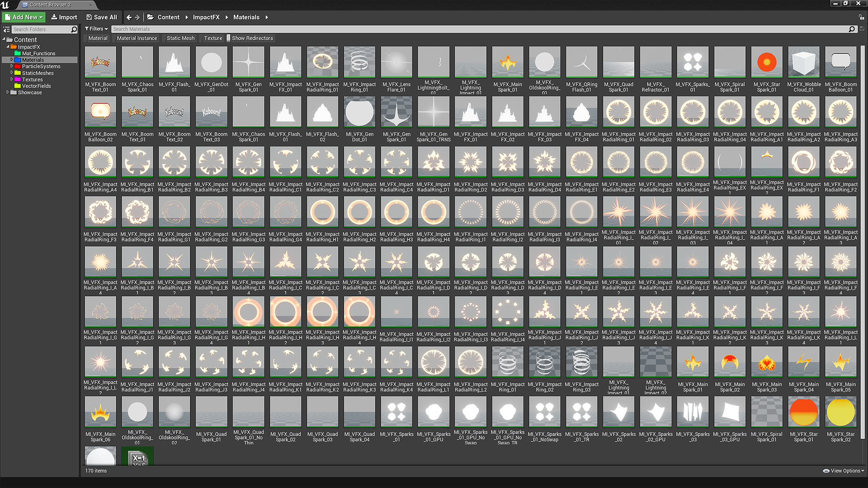Click the save search collection icon
This screenshot has width=868, height=488.
pyautogui.click(x=862, y=29)
